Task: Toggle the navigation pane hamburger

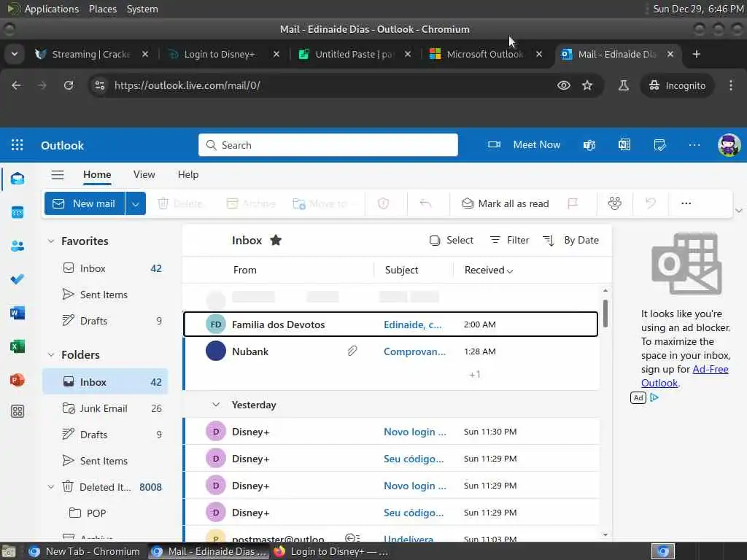Action: 58,175
